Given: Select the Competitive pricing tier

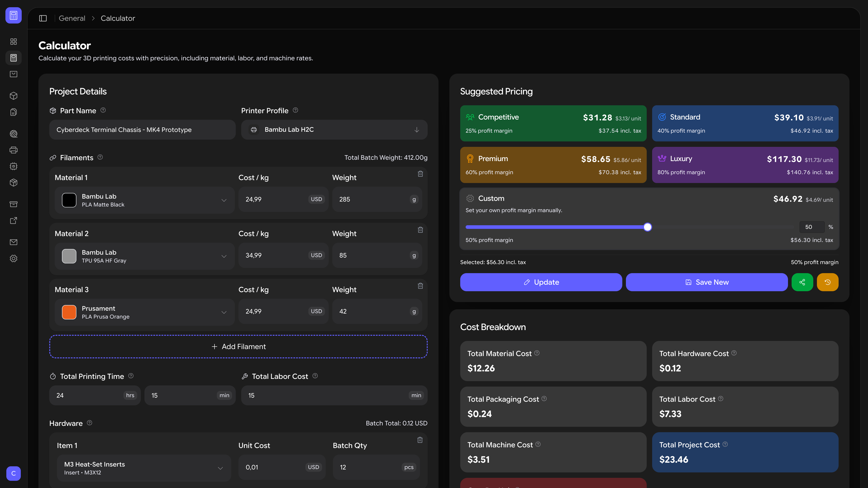Looking at the screenshot, I should coord(553,123).
